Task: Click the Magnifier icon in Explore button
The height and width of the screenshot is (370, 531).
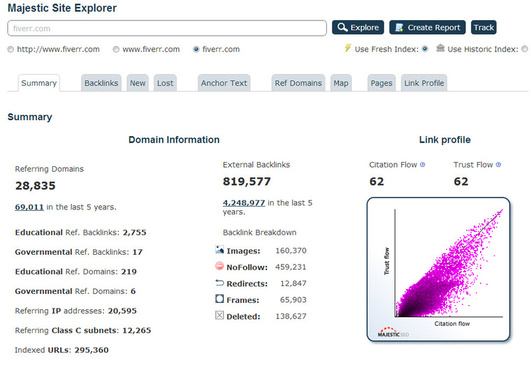Action: 342,27
